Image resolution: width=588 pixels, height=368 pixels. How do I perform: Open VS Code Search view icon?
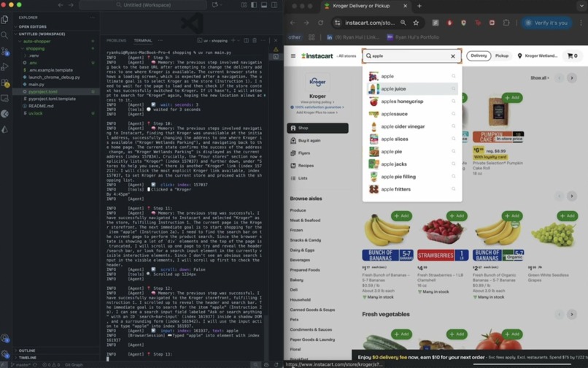click(5, 35)
